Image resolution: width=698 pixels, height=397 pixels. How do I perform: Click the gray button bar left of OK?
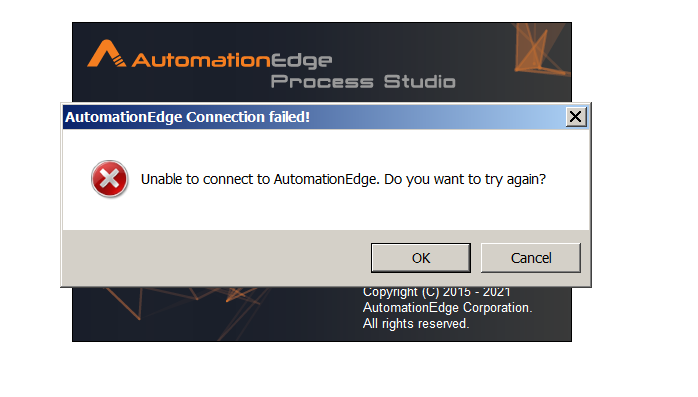[x=216, y=258]
